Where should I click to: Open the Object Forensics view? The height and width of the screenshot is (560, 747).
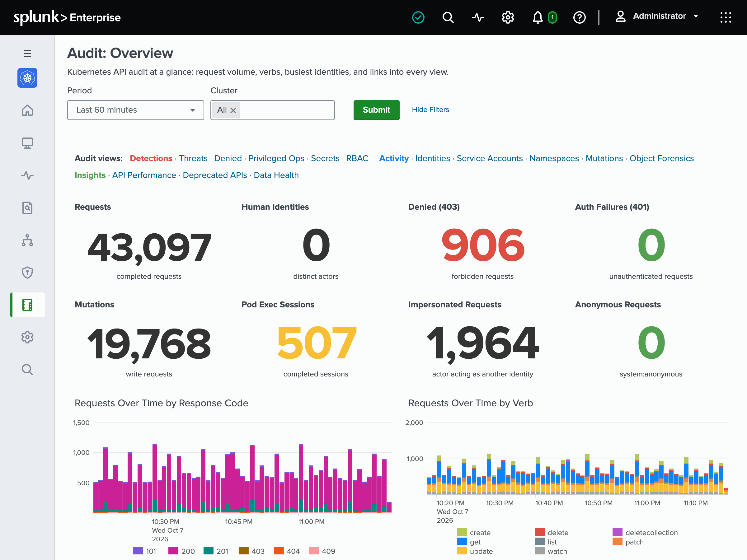coord(661,158)
